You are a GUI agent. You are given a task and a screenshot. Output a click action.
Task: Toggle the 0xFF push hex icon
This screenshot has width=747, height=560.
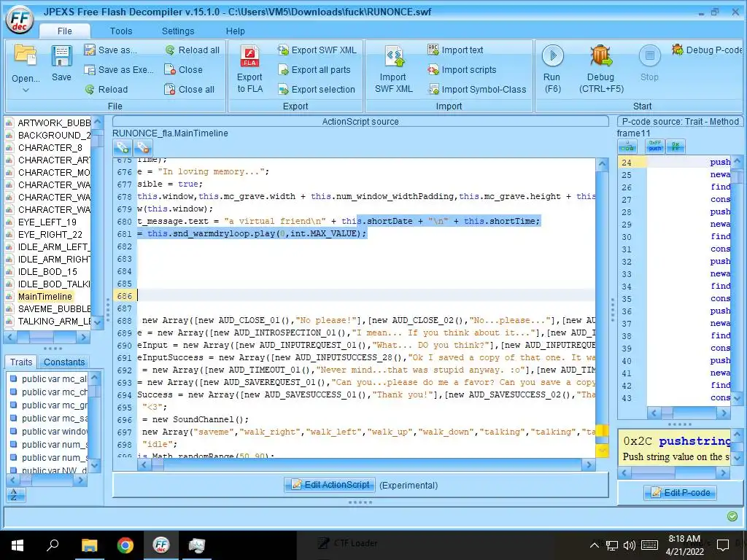pyautogui.click(x=655, y=147)
